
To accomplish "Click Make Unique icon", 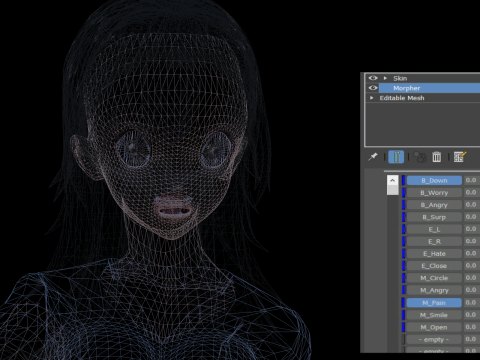I will pyautogui.click(x=420, y=157).
